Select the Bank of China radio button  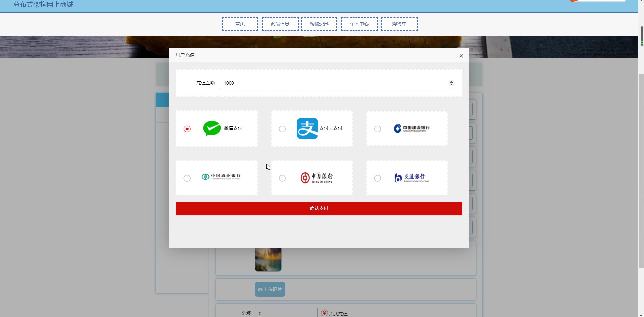[x=282, y=178]
